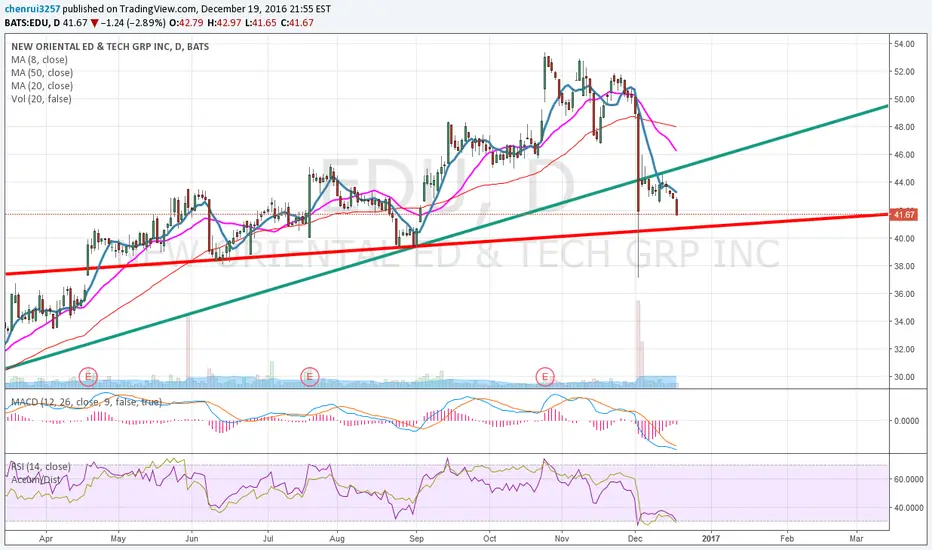
Task: Click the BATS:EDU symbol in the header
Action: click(x=27, y=23)
